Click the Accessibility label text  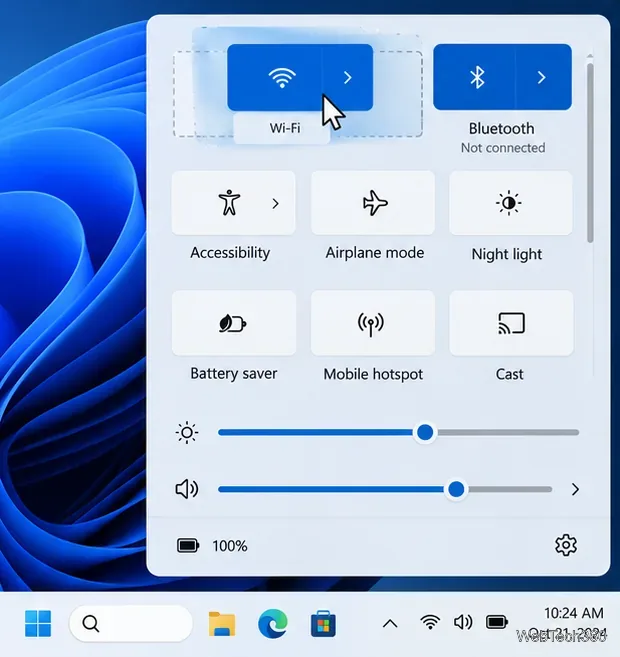(230, 253)
